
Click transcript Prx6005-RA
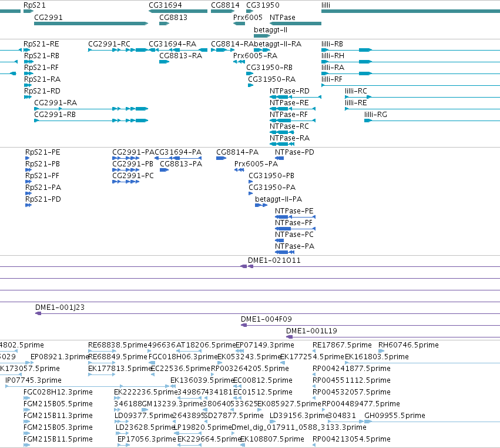[255, 55]
